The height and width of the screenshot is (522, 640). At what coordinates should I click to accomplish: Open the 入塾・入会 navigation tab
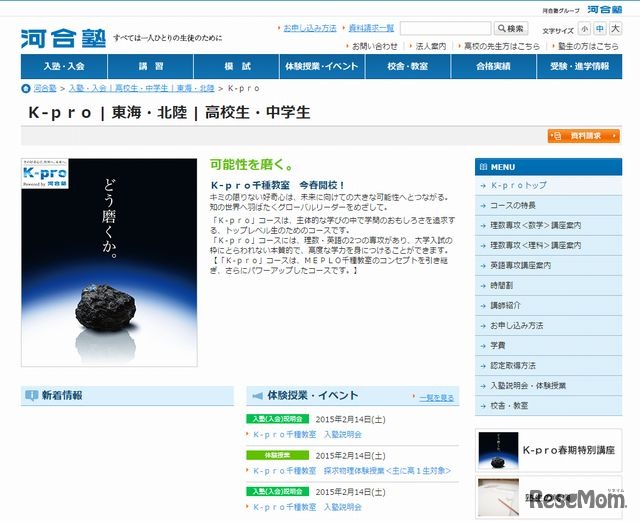64,67
